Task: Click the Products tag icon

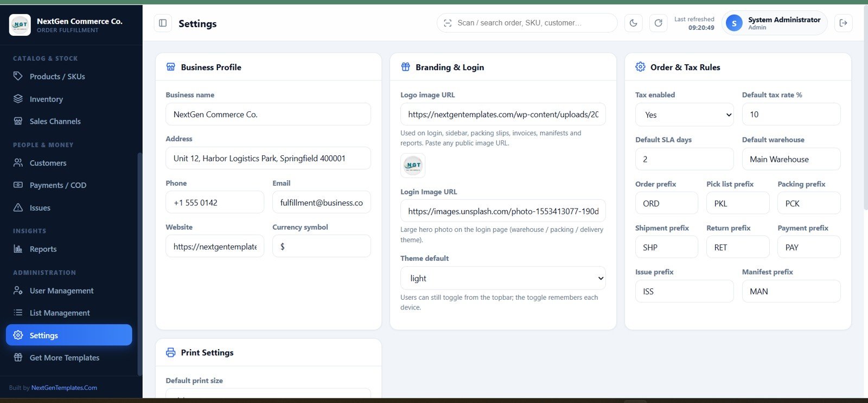Action: click(18, 76)
